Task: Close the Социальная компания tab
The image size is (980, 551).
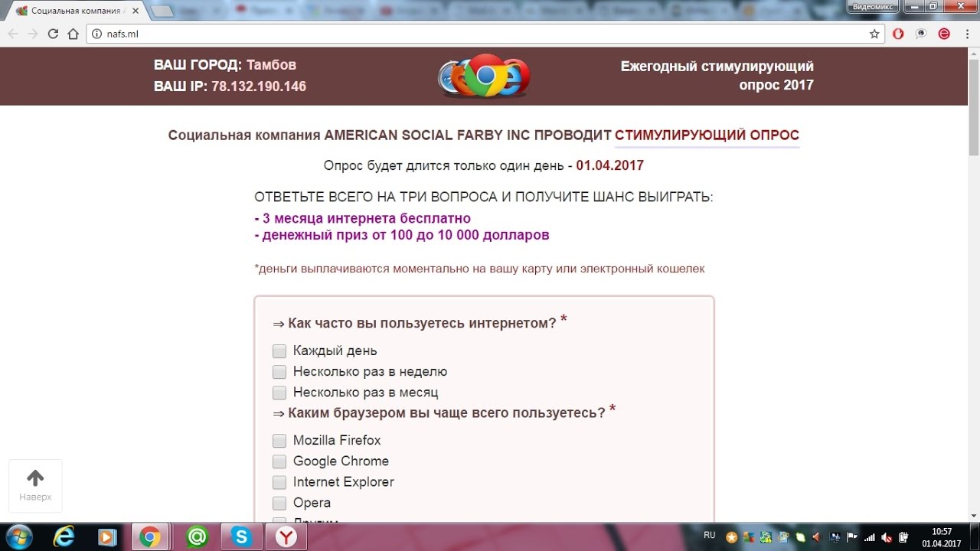Action: coord(136,11)
